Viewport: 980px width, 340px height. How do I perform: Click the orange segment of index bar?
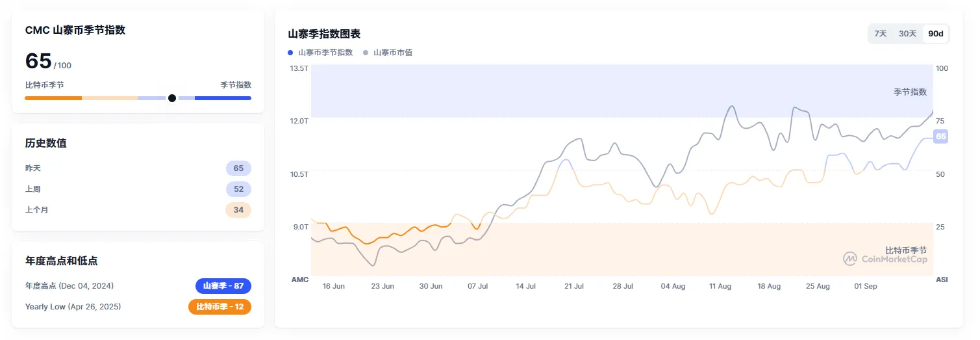pyautogui.click(x=53, y=98)
